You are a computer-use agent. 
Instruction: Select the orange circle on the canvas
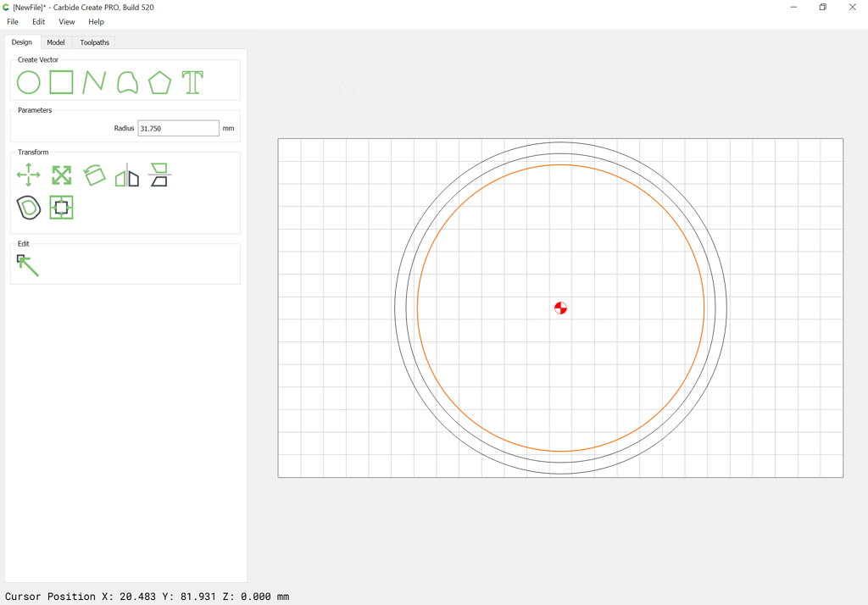pos(560,164)
